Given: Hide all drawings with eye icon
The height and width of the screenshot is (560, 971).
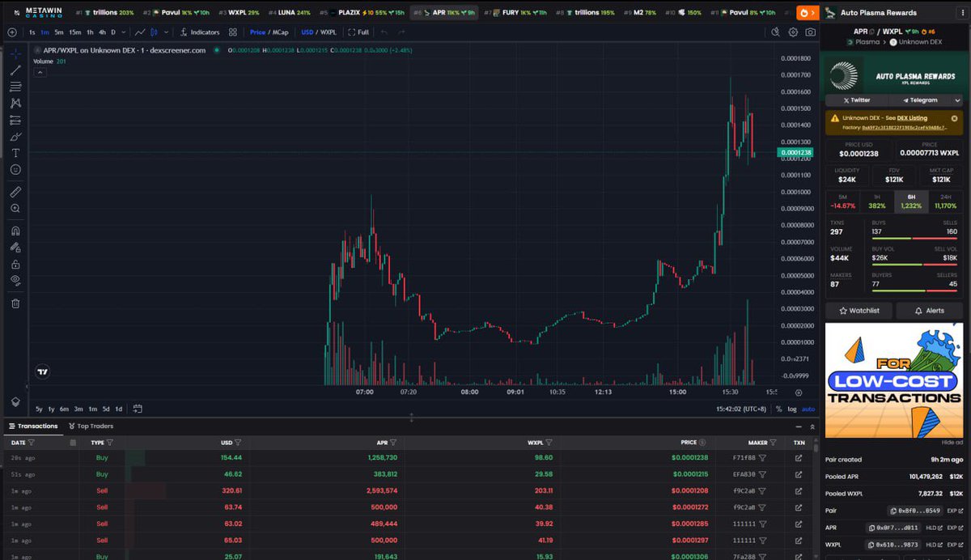Looking at the screenshot, I should point(15,280).
